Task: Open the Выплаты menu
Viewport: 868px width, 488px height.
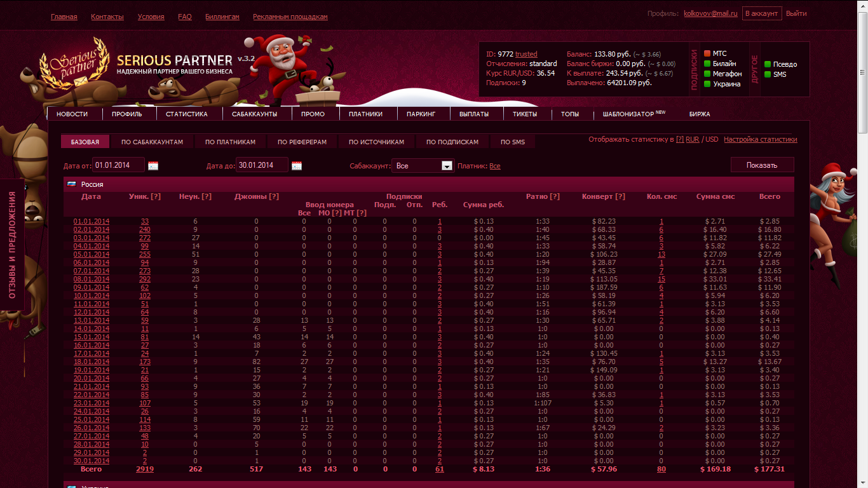Action: (474, 114)
